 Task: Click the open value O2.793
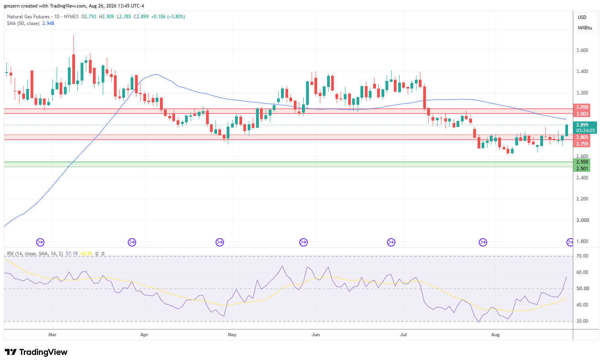click(89, 17)
